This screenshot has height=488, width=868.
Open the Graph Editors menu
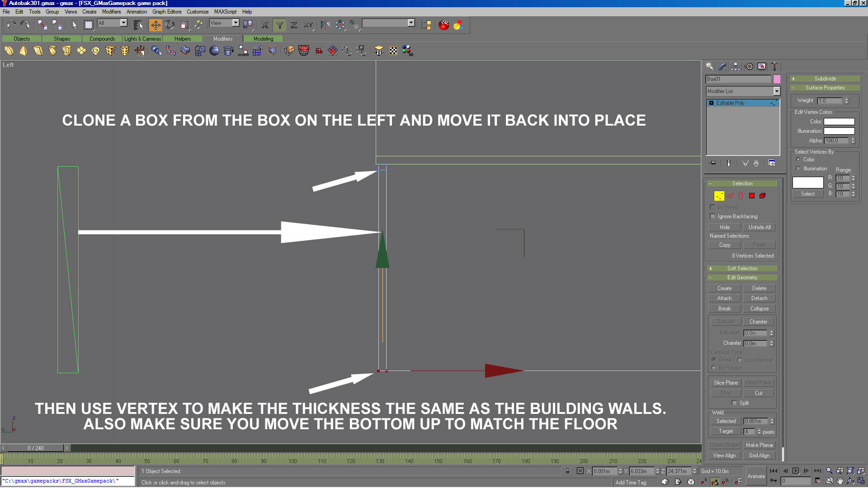[166, 12]
